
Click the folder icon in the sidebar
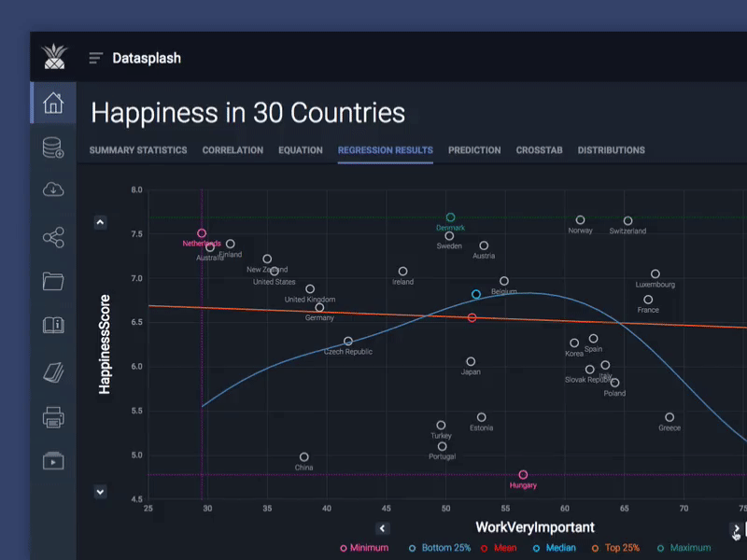(x=53, y=281)
